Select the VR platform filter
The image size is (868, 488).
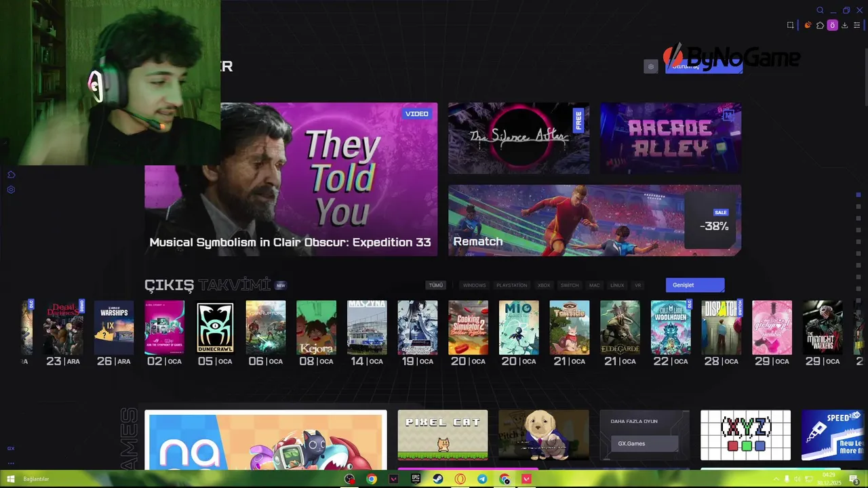(637, 285)
